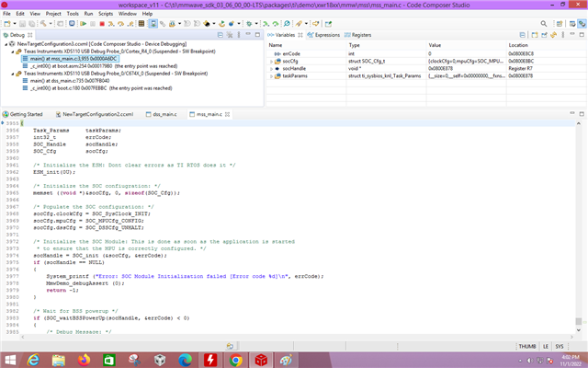The height and width of the screenshot is (368, 588).
Task: Open the Window menu
Action: point(128,14)
